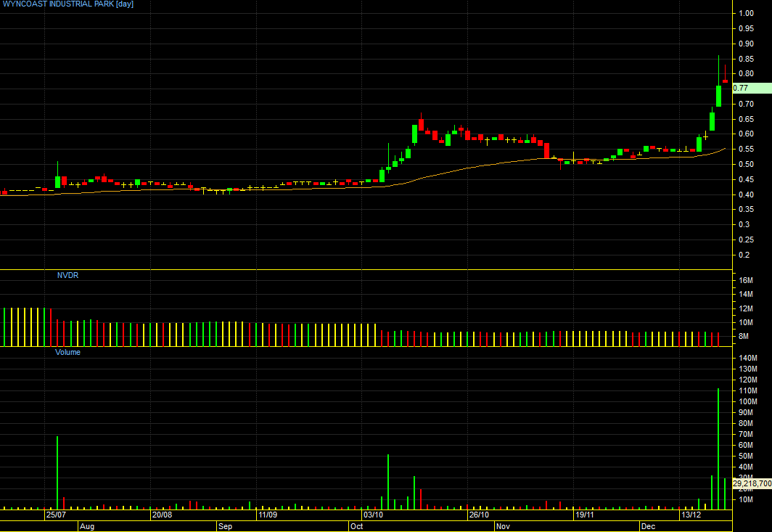The image size is (772, 532).
Task: Click the Aug month label
Action: click(x=86, y=527)
